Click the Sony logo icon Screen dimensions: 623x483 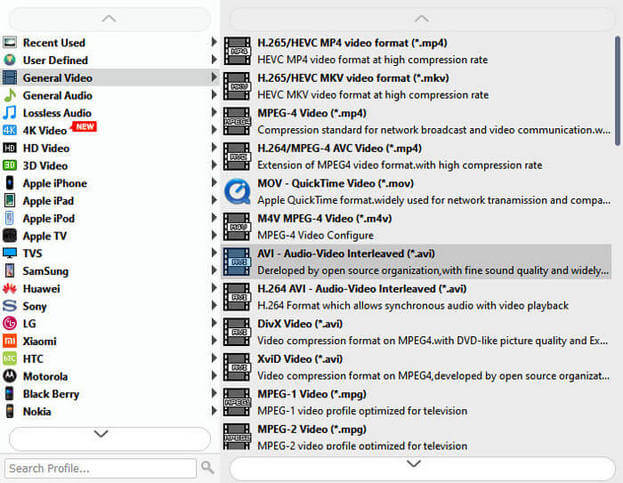pos(10,306)
